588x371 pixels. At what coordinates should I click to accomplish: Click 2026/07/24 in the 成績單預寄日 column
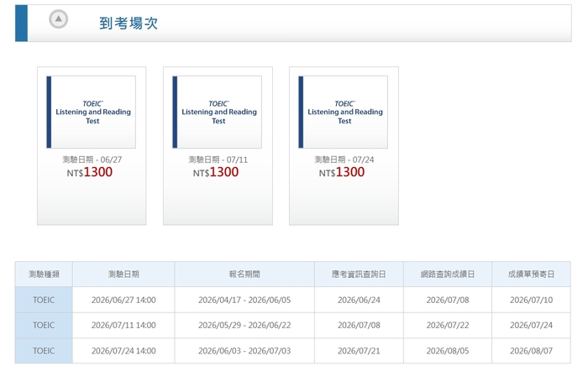click(x=532, y=326)
